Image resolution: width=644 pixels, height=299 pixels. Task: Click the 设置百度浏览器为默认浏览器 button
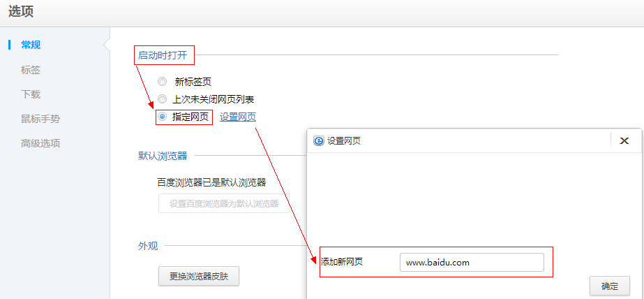coord(224,203)
